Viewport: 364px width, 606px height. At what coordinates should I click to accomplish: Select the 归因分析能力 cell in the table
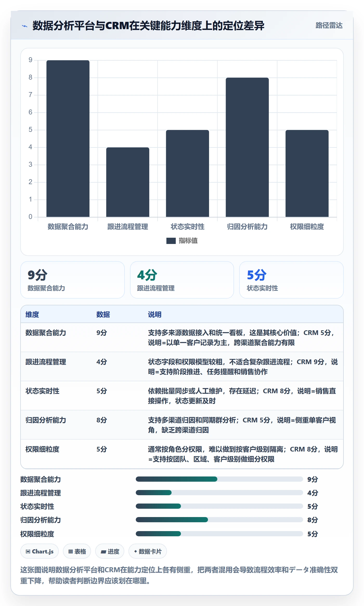pyautogui.click(x=46, y=420)
